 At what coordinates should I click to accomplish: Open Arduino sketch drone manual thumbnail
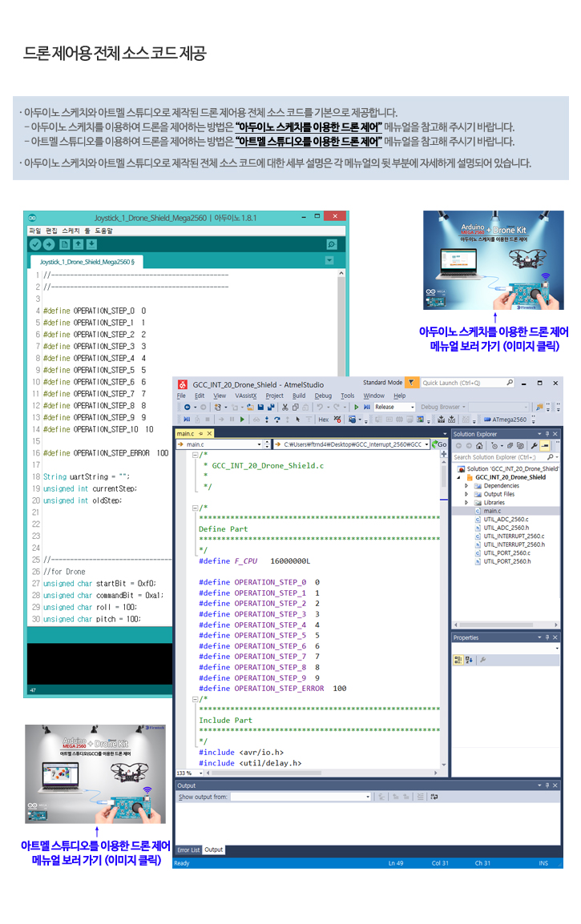[x=493, y=260]
